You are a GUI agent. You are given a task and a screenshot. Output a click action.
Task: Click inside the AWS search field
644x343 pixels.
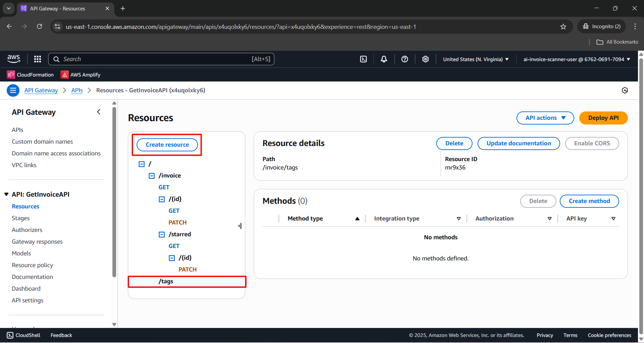point(161,59)
